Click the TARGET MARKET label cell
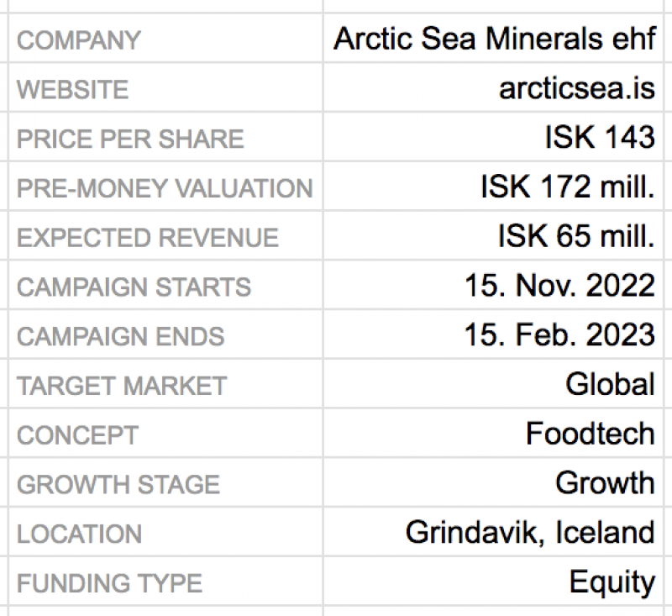Viewport: 672px width, 616px height. 122,386
